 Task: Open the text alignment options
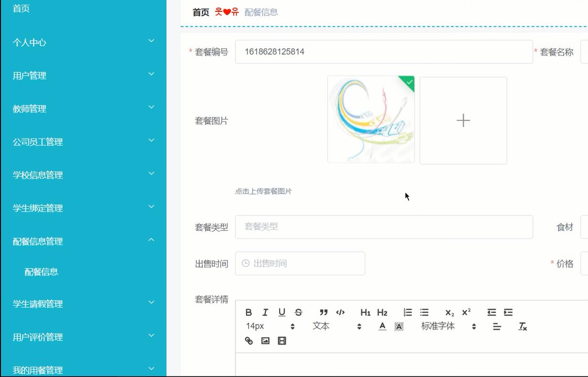[497, 327]
